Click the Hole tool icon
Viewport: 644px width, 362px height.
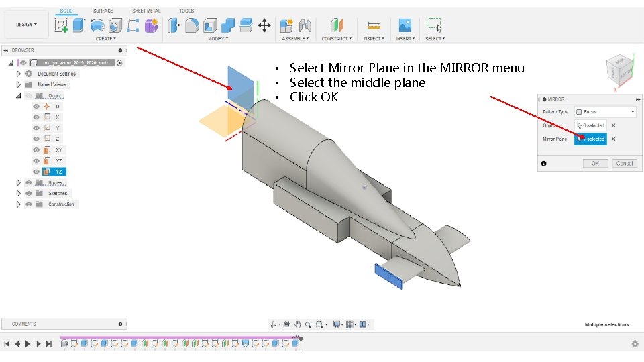(115, 25)
